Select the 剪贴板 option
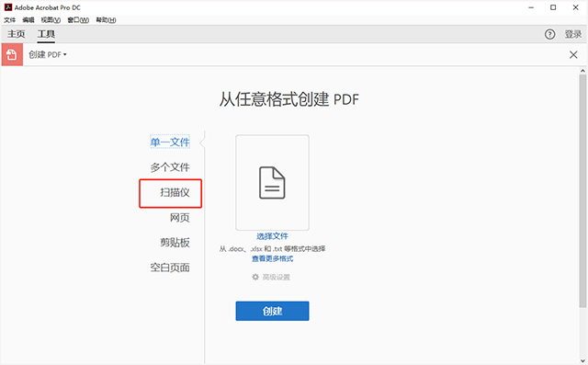The height and width of the screenshot is (365, 588). [x=175, y=243]
